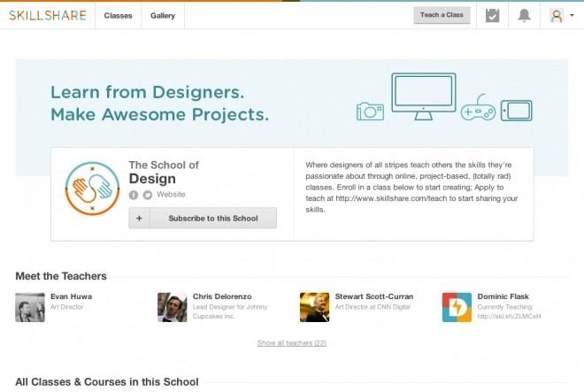Follow the Website link
584x392 pixels.
[171, 195]
